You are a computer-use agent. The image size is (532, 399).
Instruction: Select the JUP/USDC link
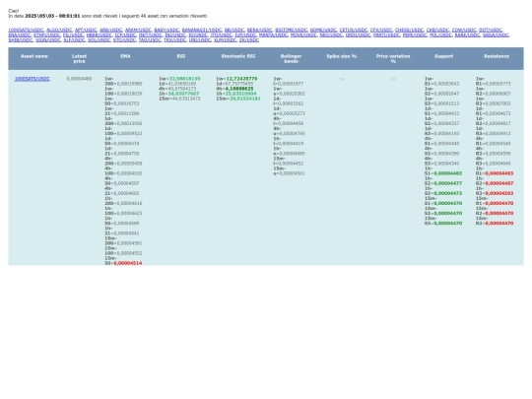tap(245, 34)
